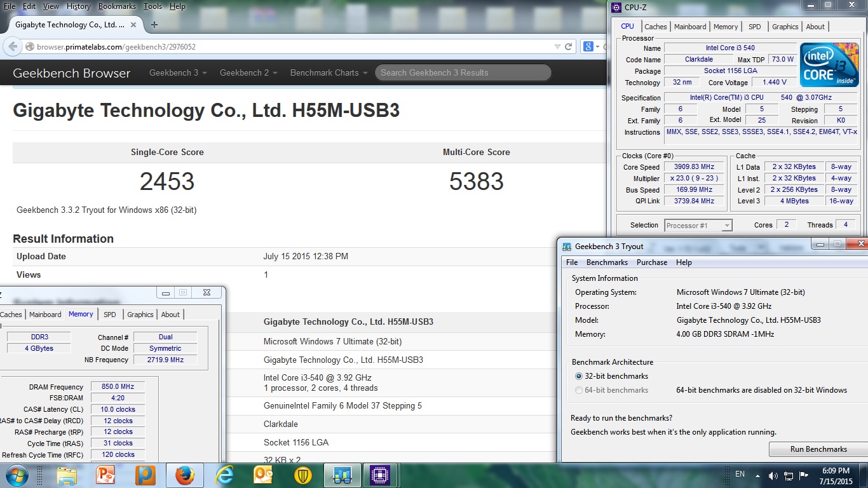Open Benchmarks menu in Geekbench Tryout
Viewport: 868px width, 488px height.
[x=607, y=262]
